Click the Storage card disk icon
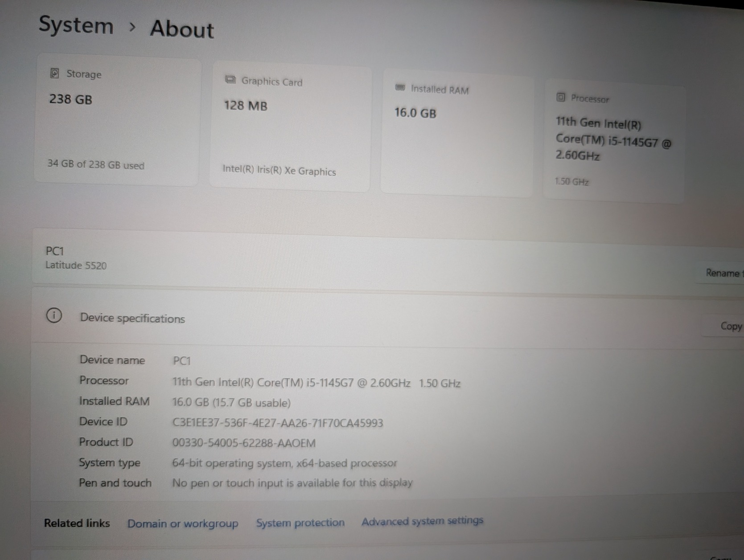 (55, 73)
